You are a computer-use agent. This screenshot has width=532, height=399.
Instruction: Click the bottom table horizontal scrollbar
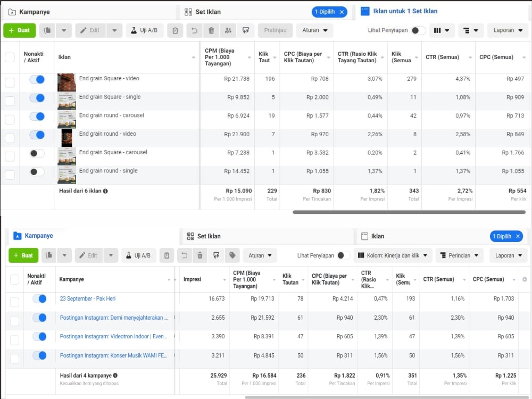pyautogui.click(x=387, y=397)
